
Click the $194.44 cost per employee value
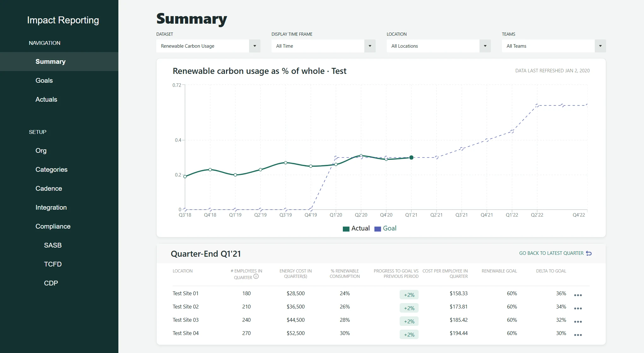459,333
